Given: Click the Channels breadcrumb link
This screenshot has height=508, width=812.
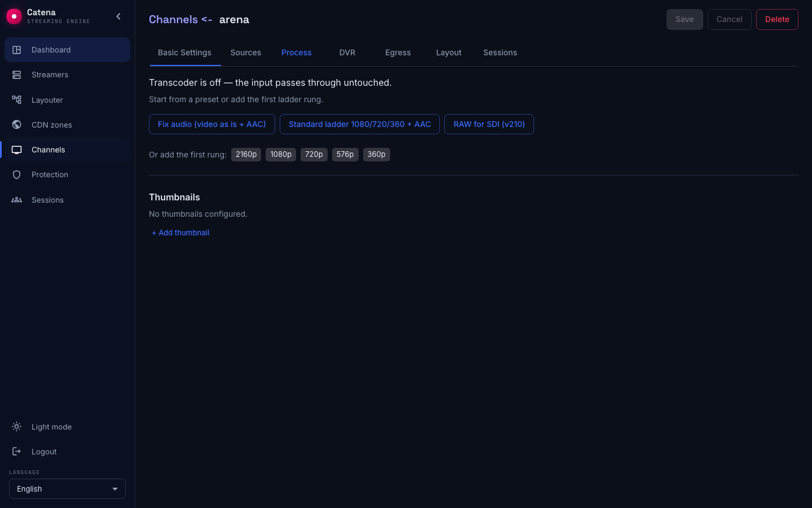Looking at the screenshot, I should [174, 19].
